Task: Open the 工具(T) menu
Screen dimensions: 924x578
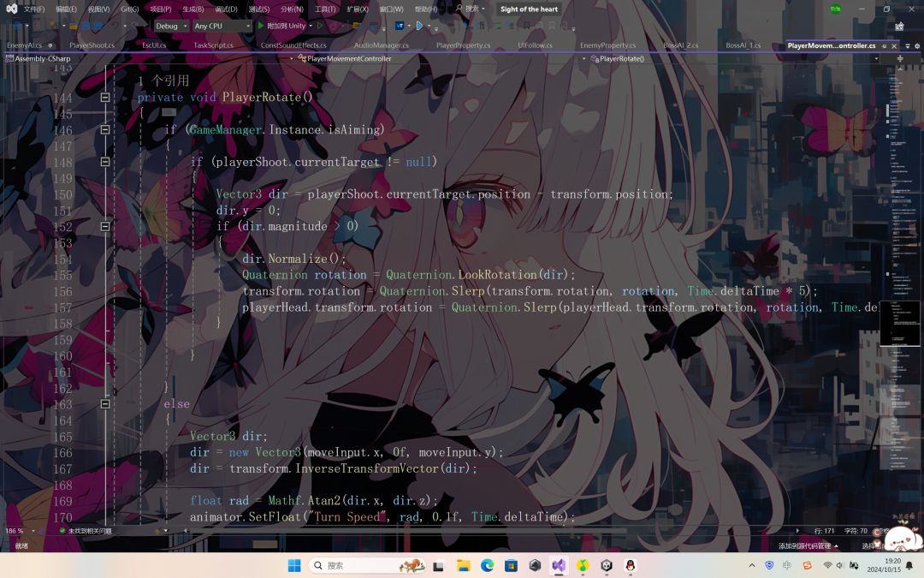Action: (325, 9)
